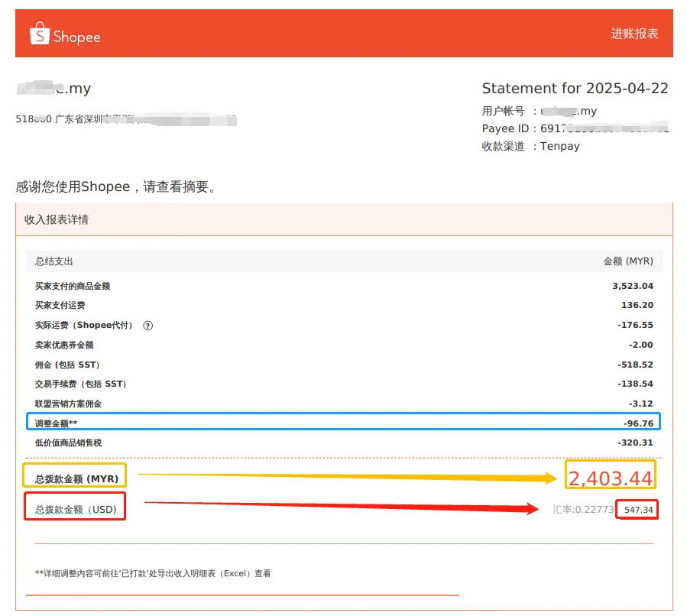687x616 pixels.
Task: Click the Shopee shopping bag emblem
Action: [38, 35]
